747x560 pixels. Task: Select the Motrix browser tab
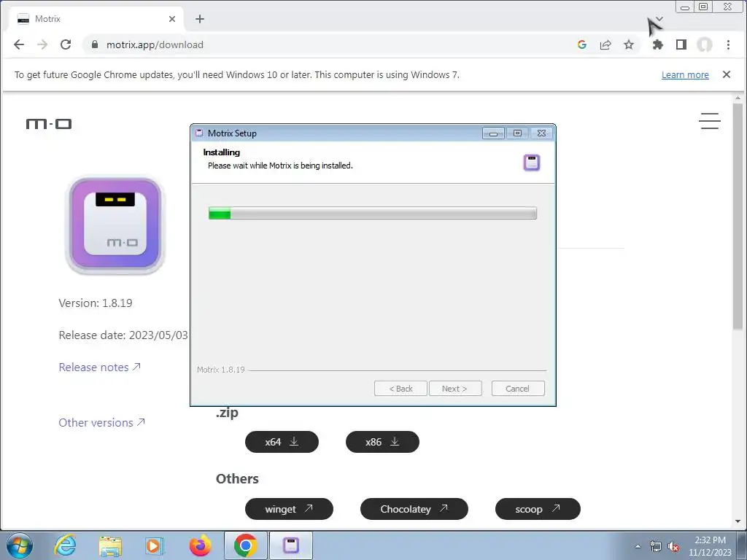pos(96,19)
